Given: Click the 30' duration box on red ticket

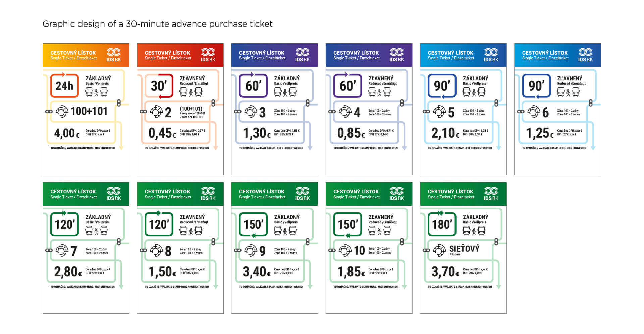Looking at the screenshot, I should (159, 86).
